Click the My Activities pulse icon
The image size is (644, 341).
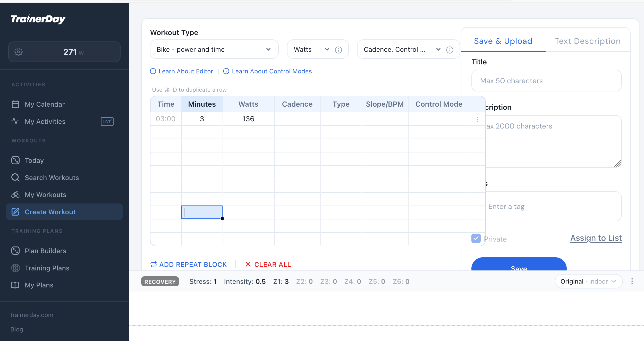click(15, 121)
